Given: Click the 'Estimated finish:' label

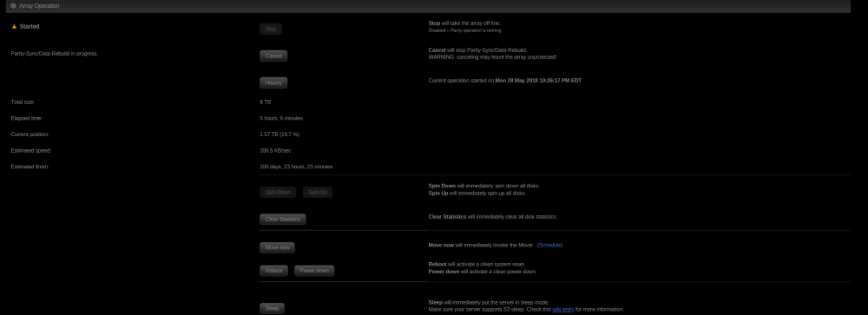Looking at the screenshot, I should pos(30,167).
